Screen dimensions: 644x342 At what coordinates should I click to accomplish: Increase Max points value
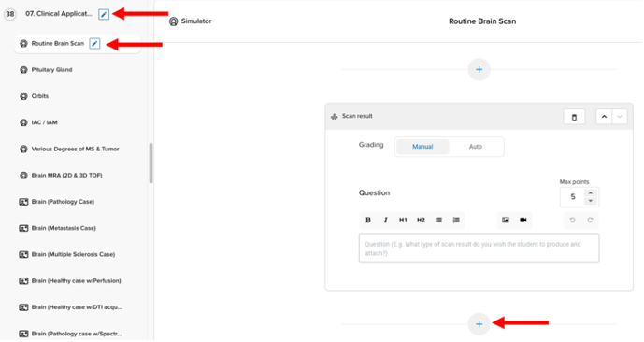click(591, 193)
